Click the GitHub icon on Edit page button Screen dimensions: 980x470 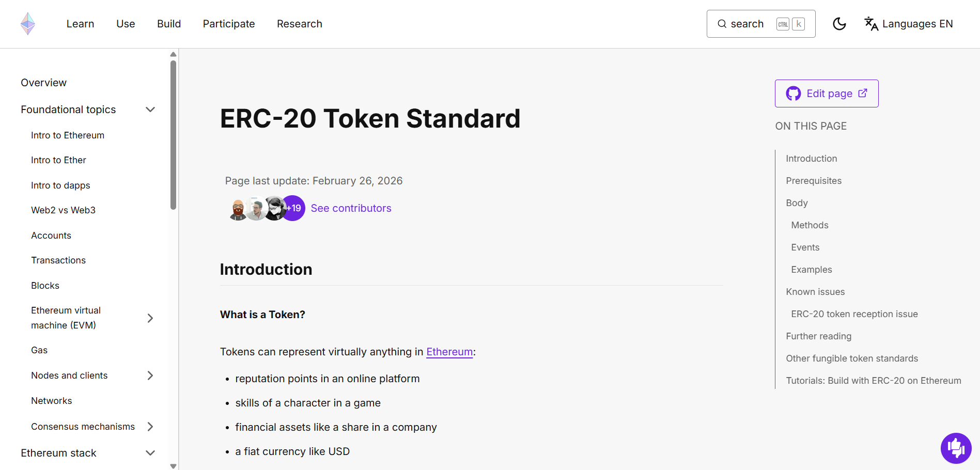[794, 93]
